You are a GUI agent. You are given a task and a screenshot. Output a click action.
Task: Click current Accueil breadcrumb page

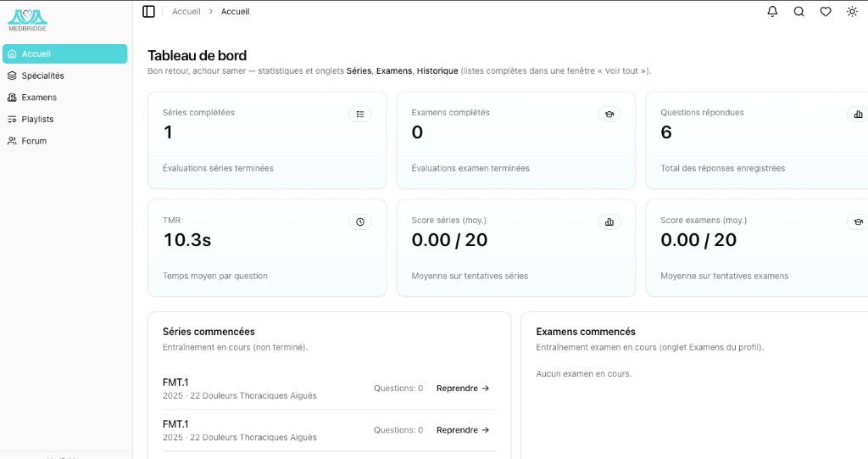[x=236, y=12]
